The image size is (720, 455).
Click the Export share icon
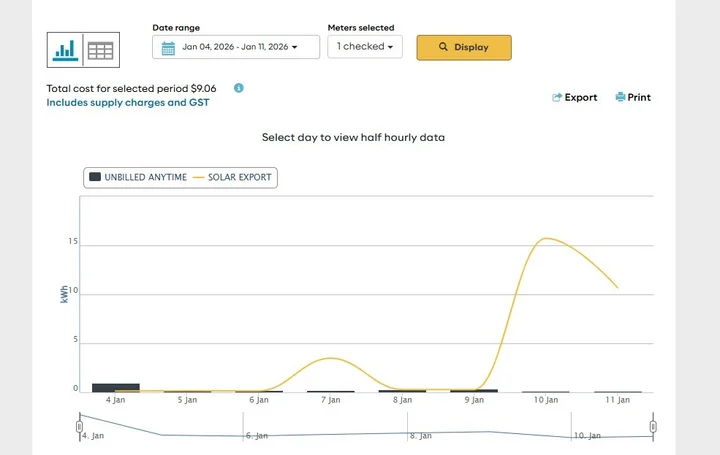557,98
